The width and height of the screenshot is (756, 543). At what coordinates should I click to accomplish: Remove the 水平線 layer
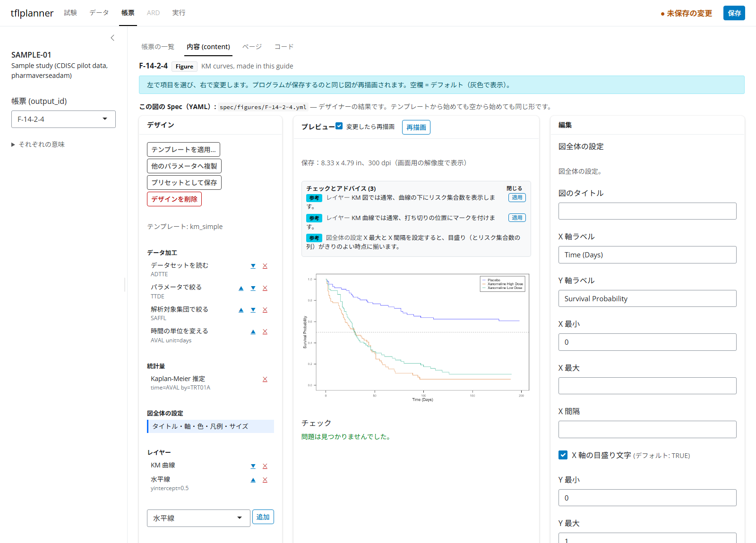click(x=265, y=480)
